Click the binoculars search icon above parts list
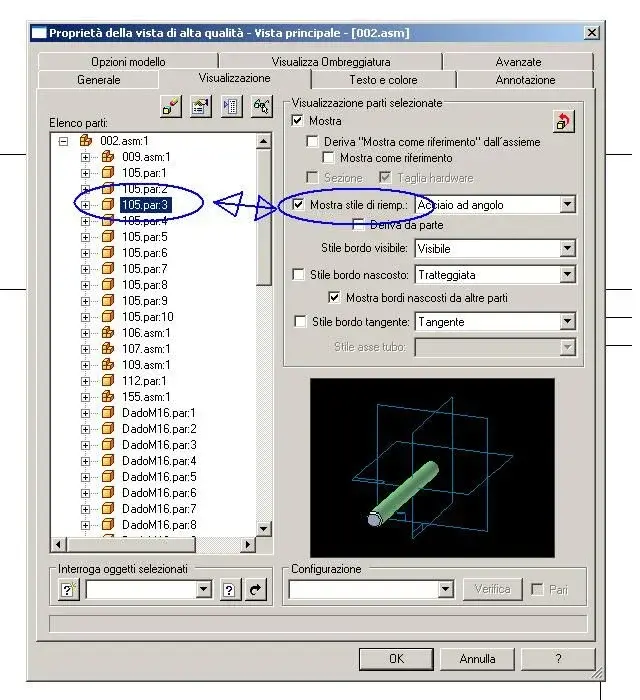 pyautogui.click(x=261, y=108)
